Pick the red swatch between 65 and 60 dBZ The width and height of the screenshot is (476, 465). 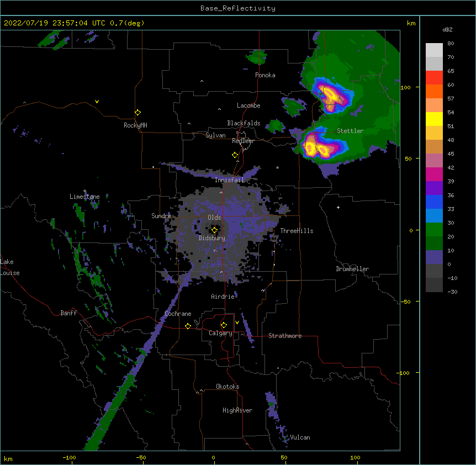(434, 78)
